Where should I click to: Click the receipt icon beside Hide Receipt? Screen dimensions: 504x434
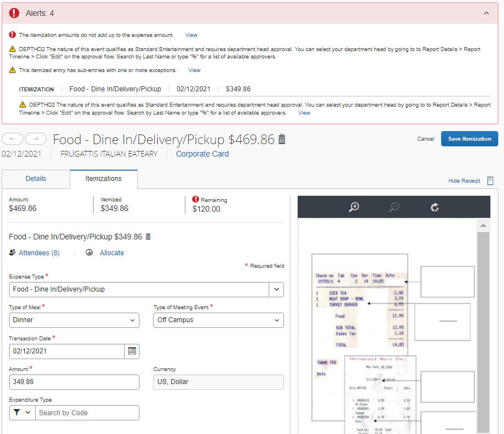click(x=490, y=180)
